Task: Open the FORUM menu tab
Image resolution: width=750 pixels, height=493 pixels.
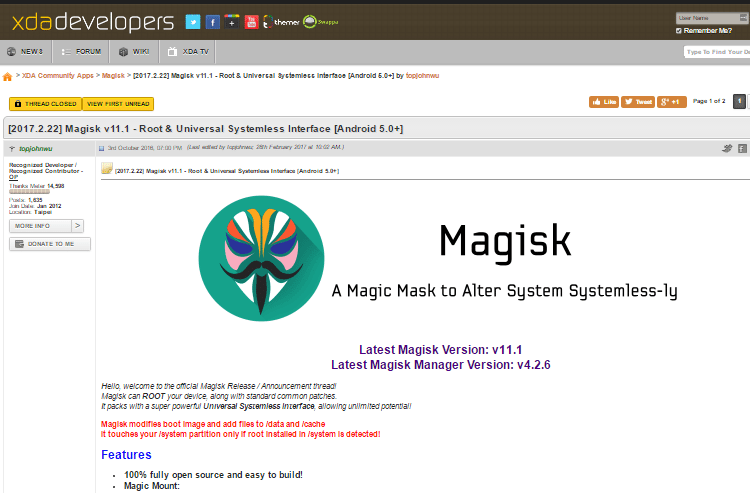Action: (81, 52)
